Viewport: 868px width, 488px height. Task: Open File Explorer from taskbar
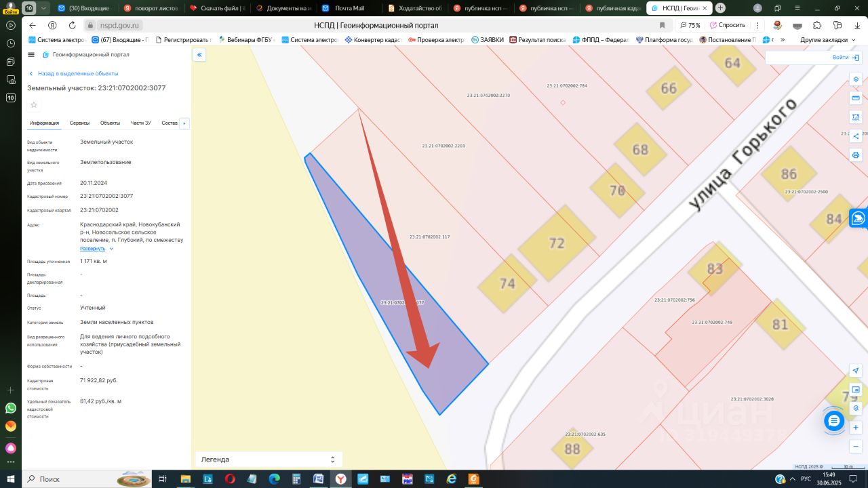pos(185,479)
